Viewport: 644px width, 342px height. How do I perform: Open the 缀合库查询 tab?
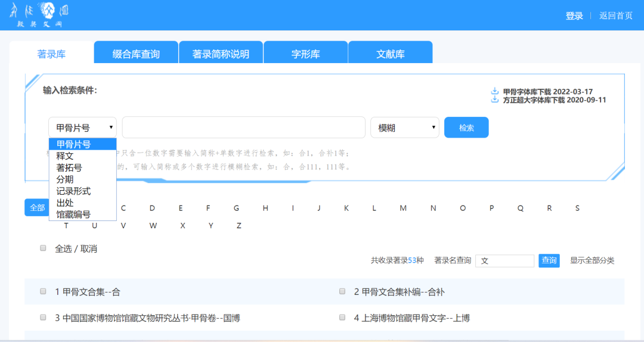coord(136,54)
